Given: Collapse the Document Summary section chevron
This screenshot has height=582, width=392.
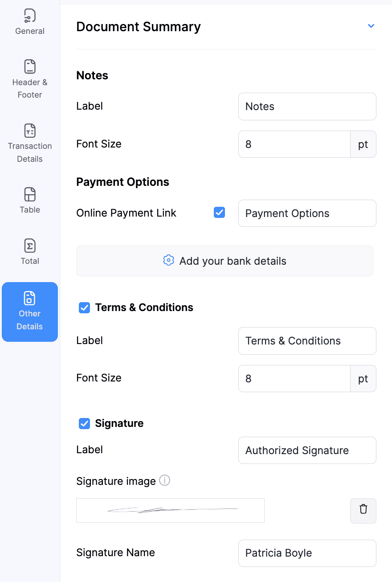Looking at the screenshot, I should pos(371,26).
